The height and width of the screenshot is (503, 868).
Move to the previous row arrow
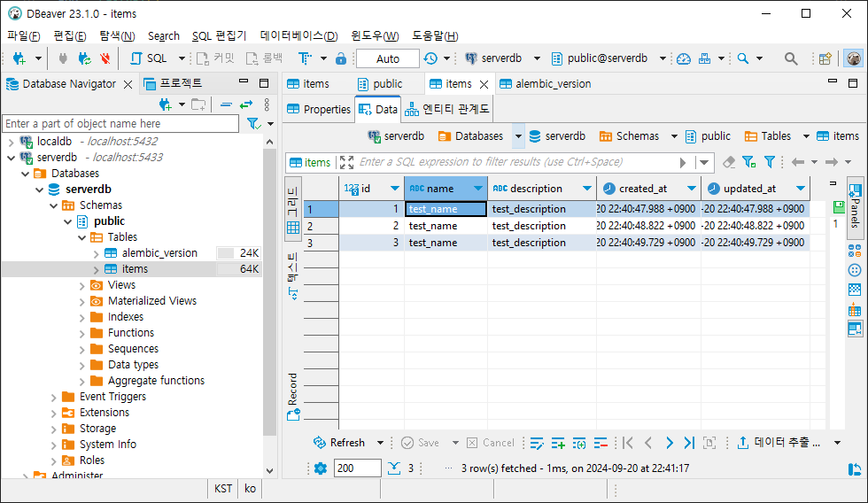648,443
